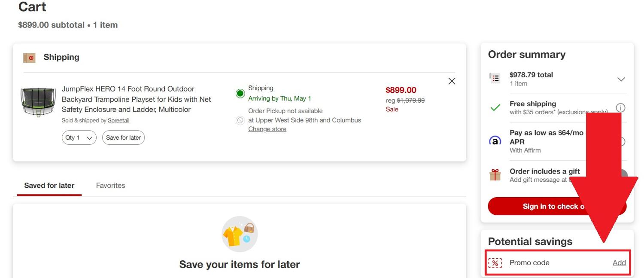The image size is (644, 278).
Task: Click the trampoline product thumbnail
Action: 38,102
